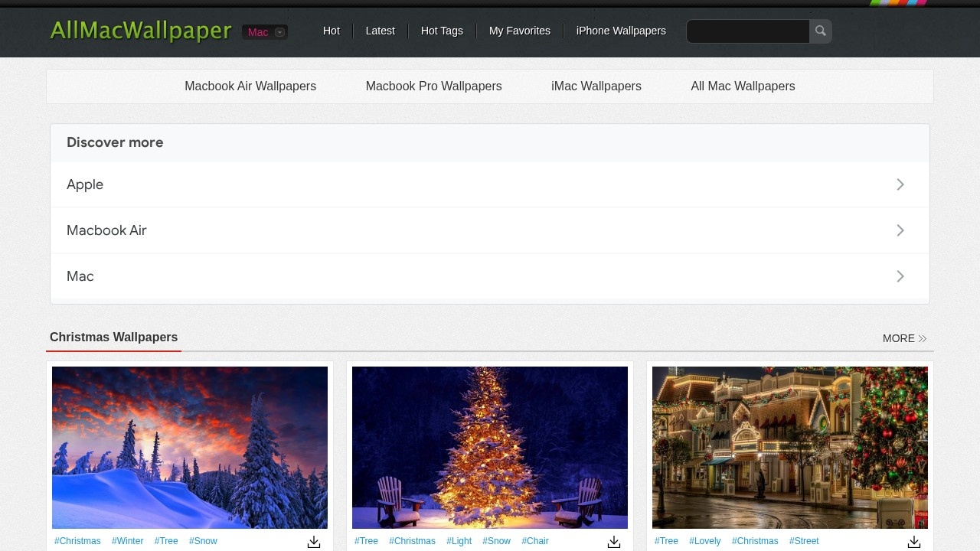The width and height of the screenshot is (980, 551).
Task: Click the #Winter tag
Action: (x=127, y=541)
